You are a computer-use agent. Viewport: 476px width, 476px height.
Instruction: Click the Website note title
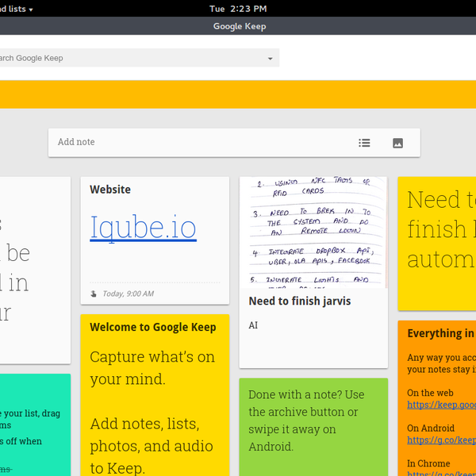(x=110, y=190)
